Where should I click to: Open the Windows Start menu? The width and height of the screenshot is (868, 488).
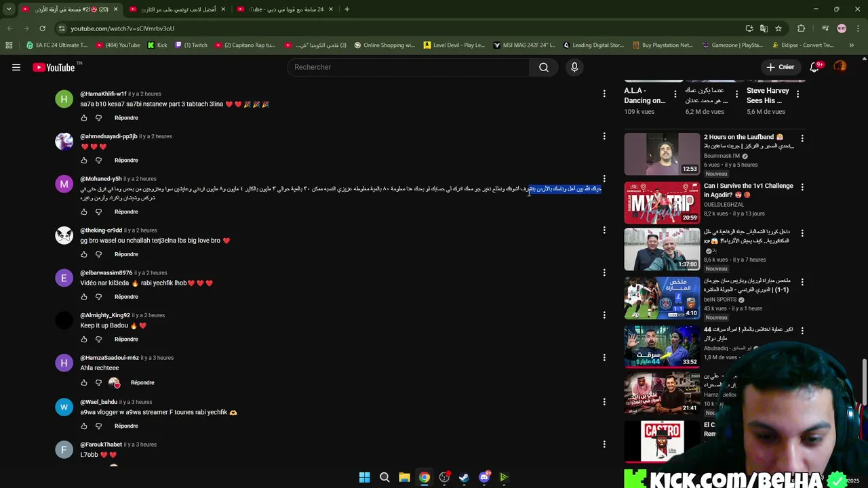point(364,477)
